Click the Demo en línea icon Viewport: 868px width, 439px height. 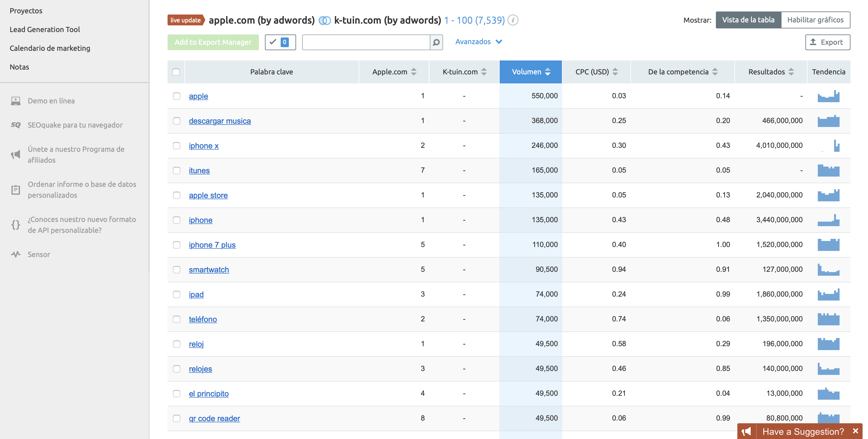tap(15, 101)
